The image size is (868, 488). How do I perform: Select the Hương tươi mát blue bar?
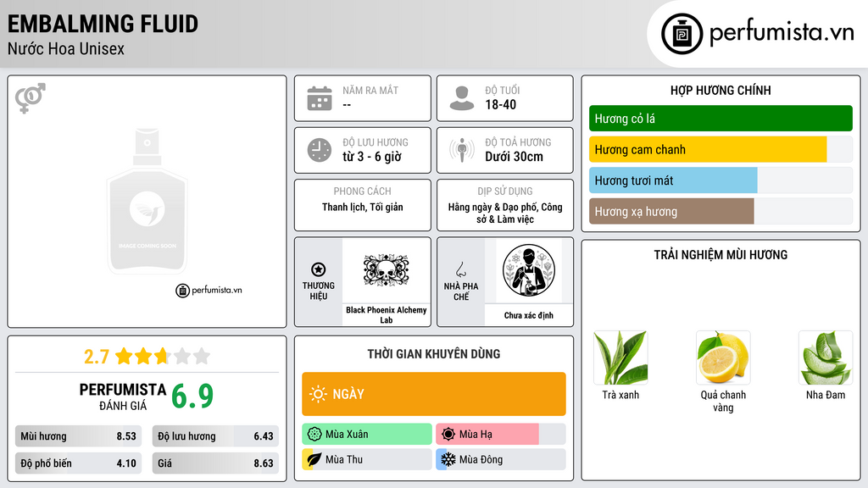point(721,180)
